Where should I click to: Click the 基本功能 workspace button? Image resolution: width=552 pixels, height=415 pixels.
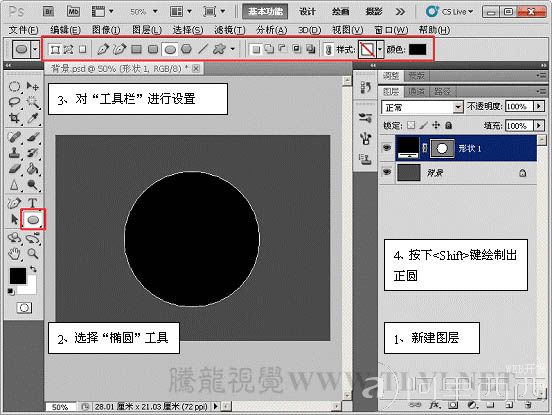[265, 12]
